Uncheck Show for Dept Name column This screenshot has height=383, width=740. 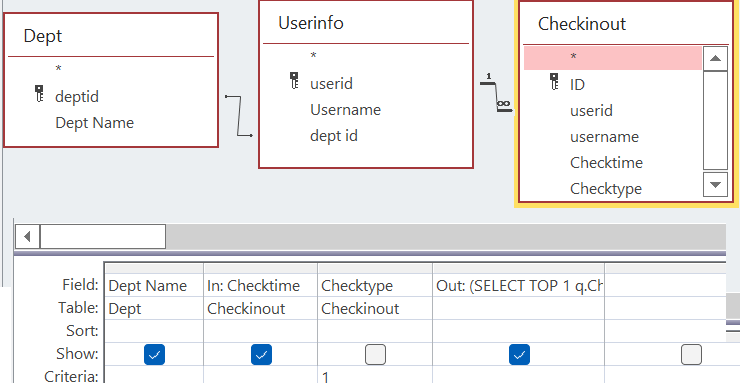154,355
